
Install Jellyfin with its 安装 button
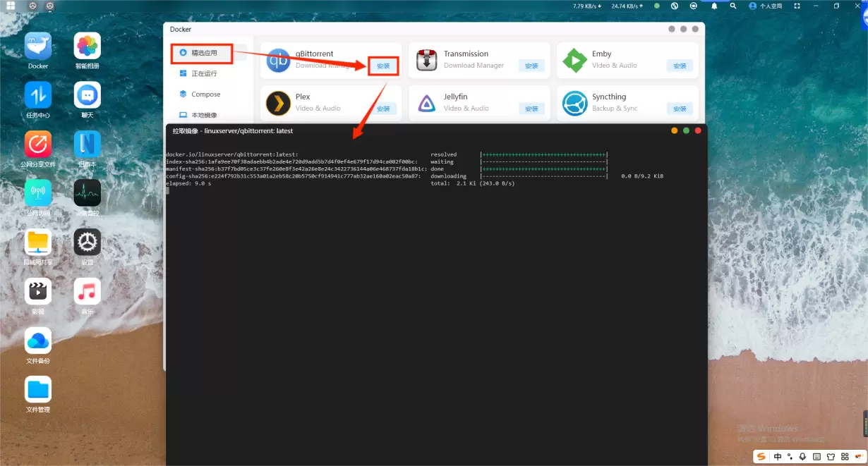[531, 109]
